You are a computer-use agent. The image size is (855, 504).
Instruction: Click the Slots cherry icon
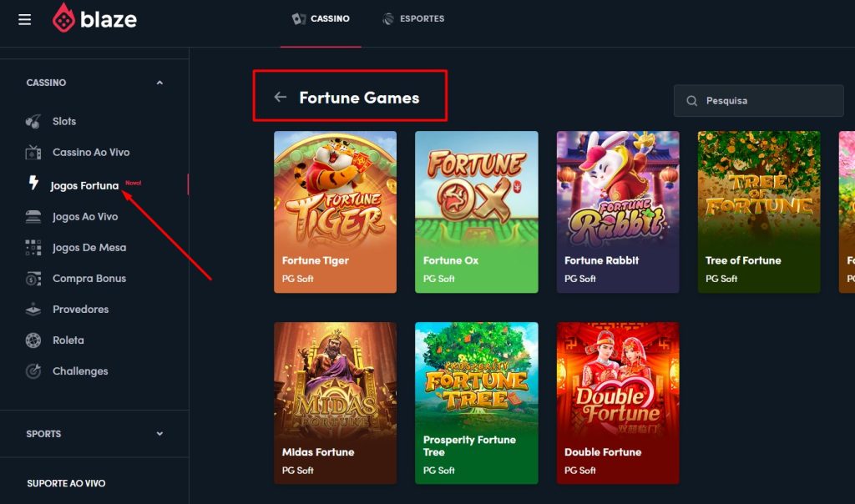(33, 122)
